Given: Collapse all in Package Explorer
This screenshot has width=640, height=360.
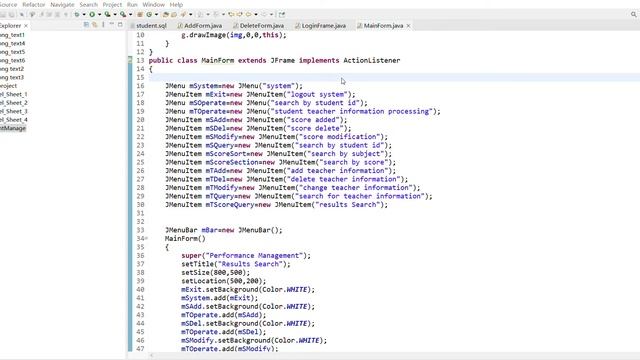Looking at the screenshot, I should click(86, 25).
